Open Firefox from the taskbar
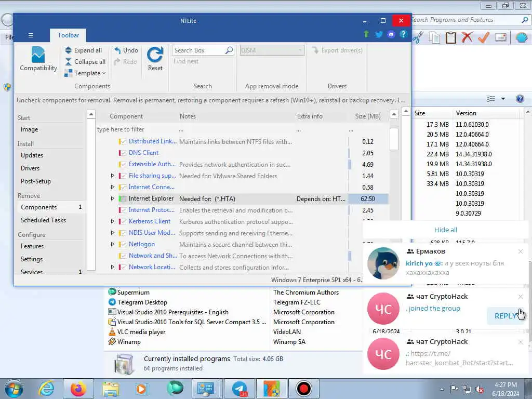This screenshot has width=532, height=399. 78,389
